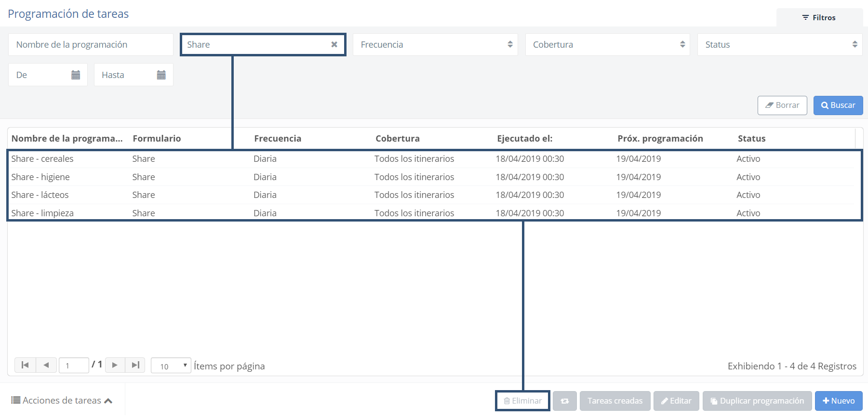Collapse the Acciones de tareas menu
868x419 pixels.
62,400
